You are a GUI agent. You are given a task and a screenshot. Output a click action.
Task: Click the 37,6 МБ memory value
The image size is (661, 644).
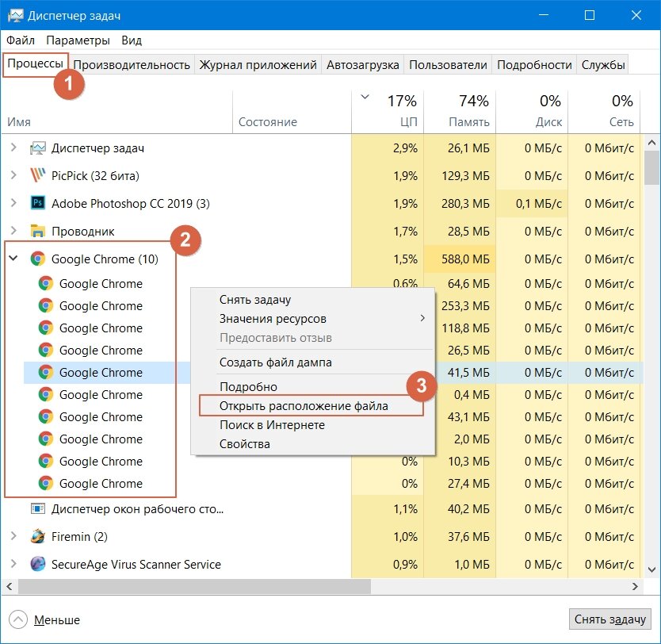468,537
